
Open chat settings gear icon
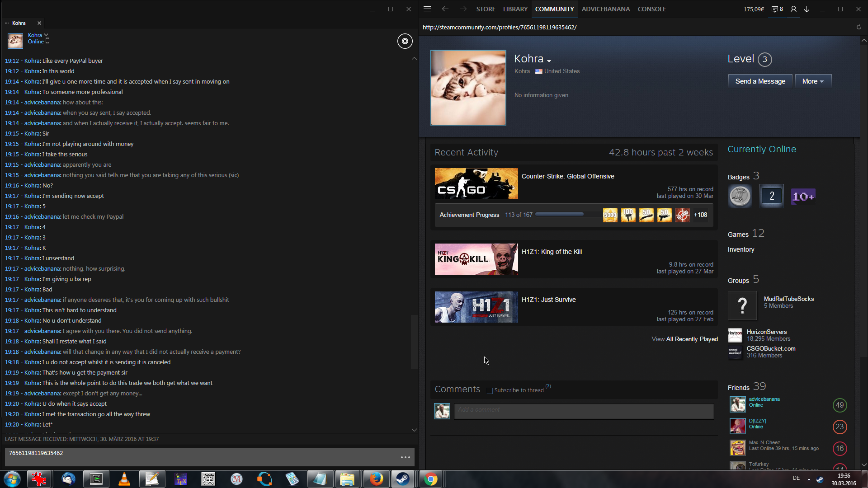click(x=405, y=41)
